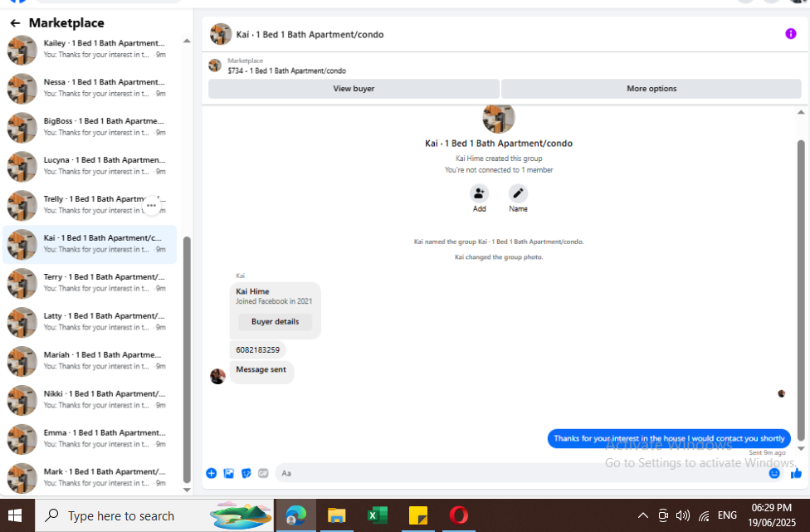The width and height of the screenshot is (810, 532).
Task: Click the Windows taskbar search box
Action: click(x=154, y=515)
